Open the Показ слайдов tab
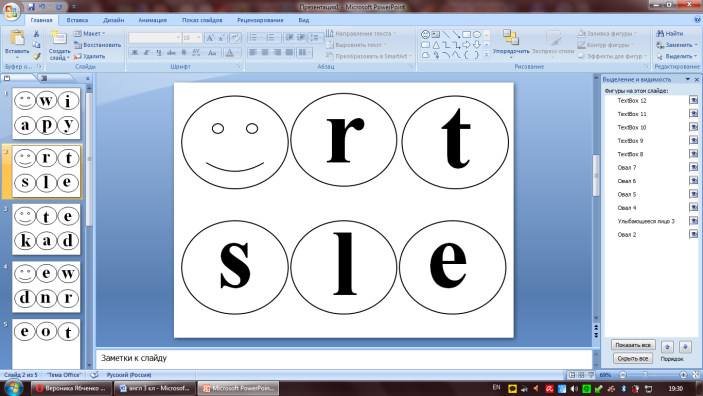This screenshot has width=703, height=396. pyautogui.click(x=202, y=20)
